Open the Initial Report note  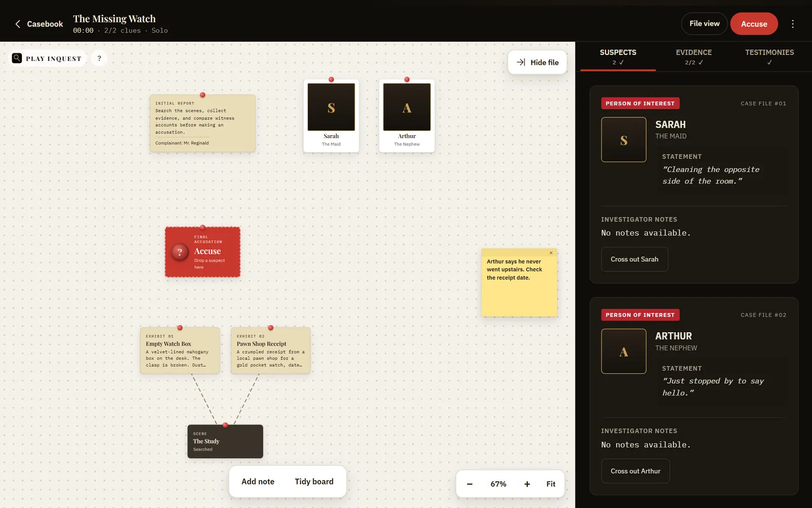pos(202,123)
